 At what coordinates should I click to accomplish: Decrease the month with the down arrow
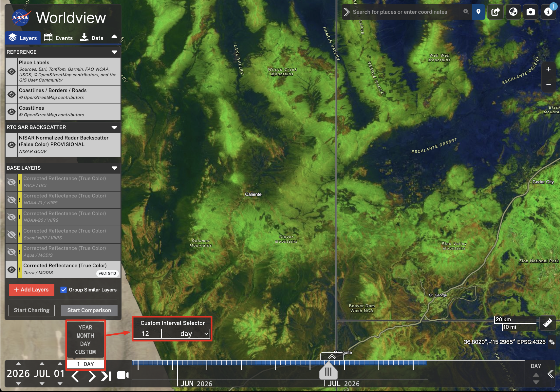click(x=42, y=383)
